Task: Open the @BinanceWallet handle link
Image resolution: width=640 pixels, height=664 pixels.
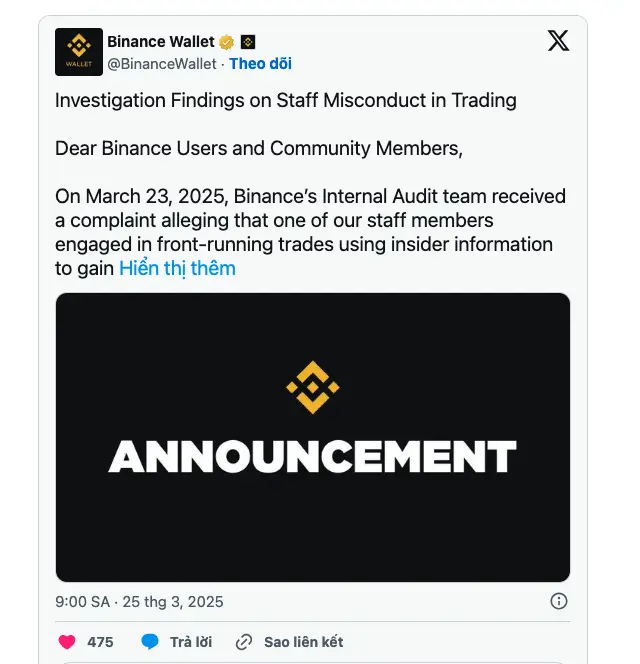Action: (x=162, y=64)
